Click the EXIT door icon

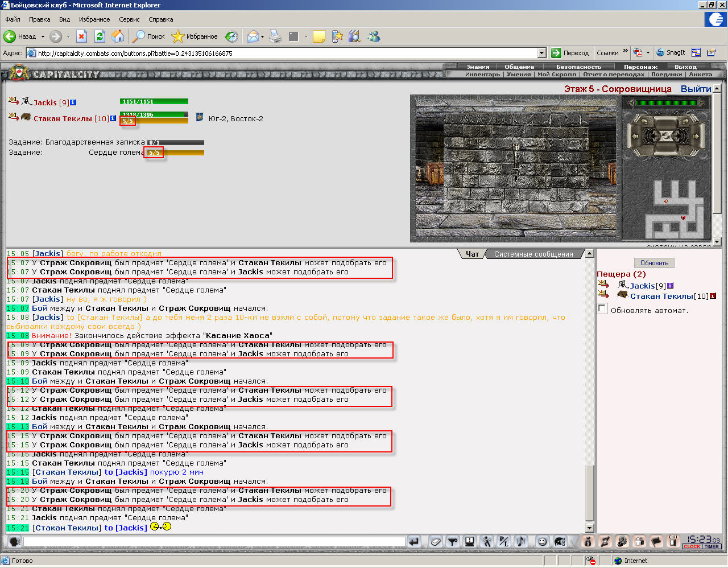[673, 541]
